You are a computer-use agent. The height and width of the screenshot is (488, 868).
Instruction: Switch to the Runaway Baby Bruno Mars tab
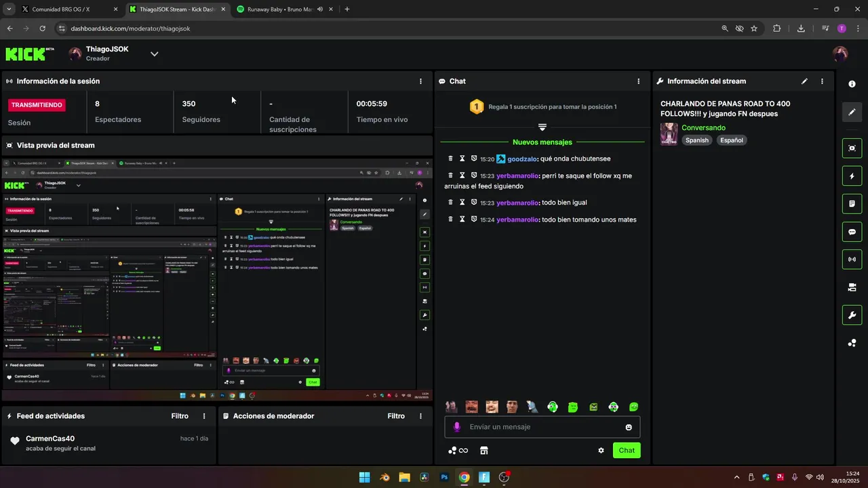[286, 9]
